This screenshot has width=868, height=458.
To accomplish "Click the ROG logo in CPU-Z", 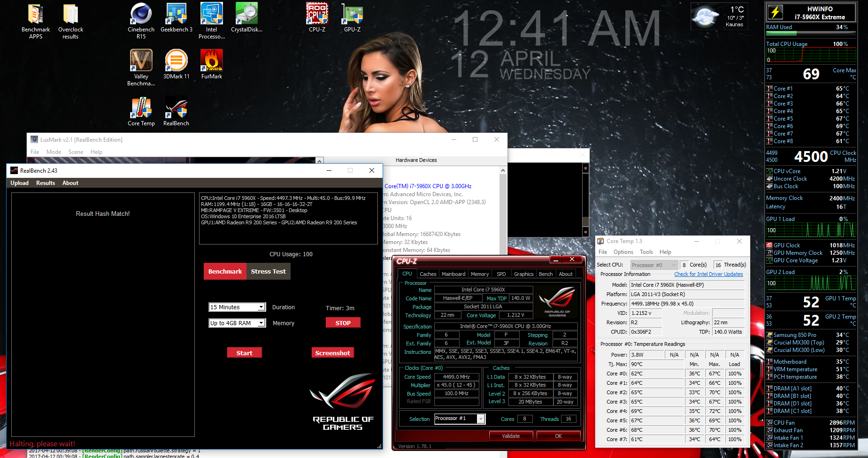I will 557,302.
